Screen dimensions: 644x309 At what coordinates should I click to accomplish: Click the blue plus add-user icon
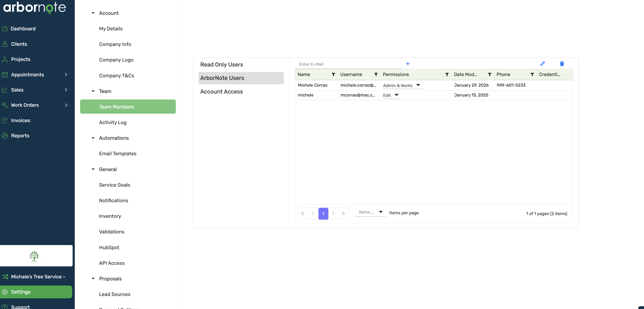tap(407, 64)
